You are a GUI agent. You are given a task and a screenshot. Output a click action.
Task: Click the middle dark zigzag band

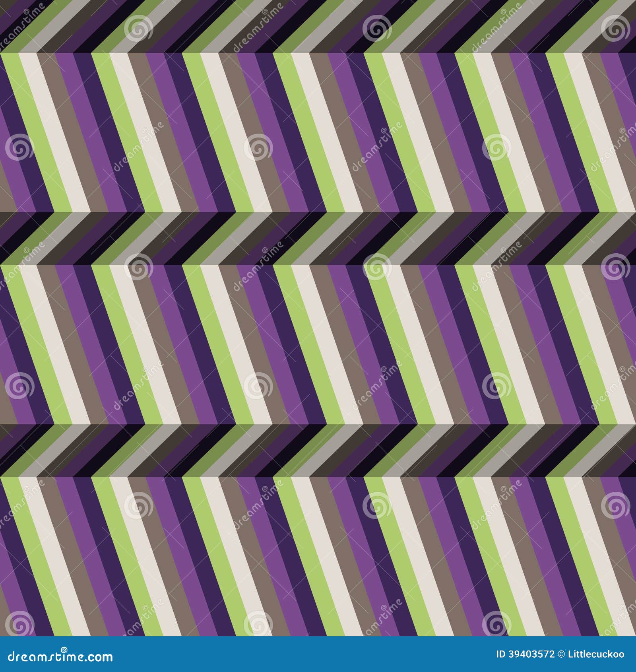pyautogui.click(x=318, y=239)
